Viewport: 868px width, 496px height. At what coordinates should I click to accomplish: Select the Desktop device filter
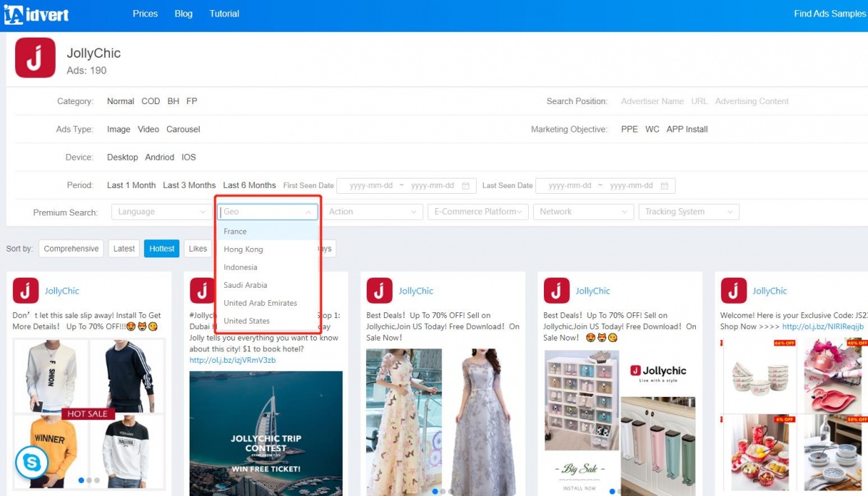(x=122, y=158)
